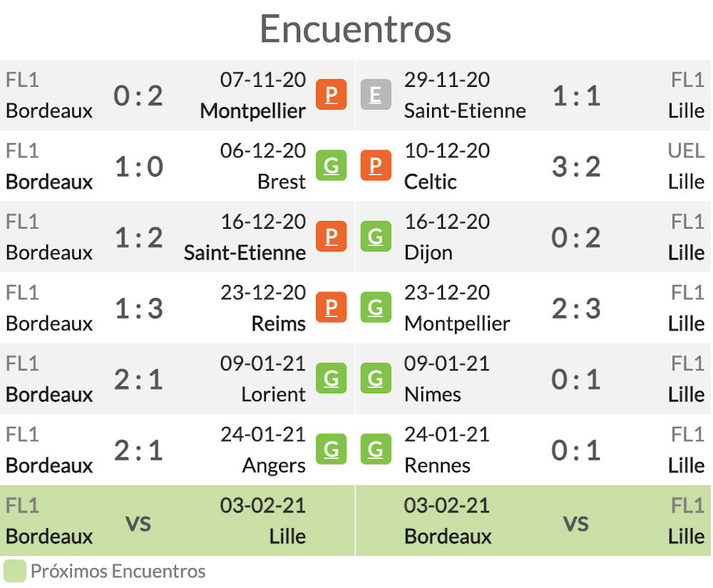Click the Próximos Encuentros green legend swatch
The width and height of the screenshot is (713, 588).
[15, 571]
